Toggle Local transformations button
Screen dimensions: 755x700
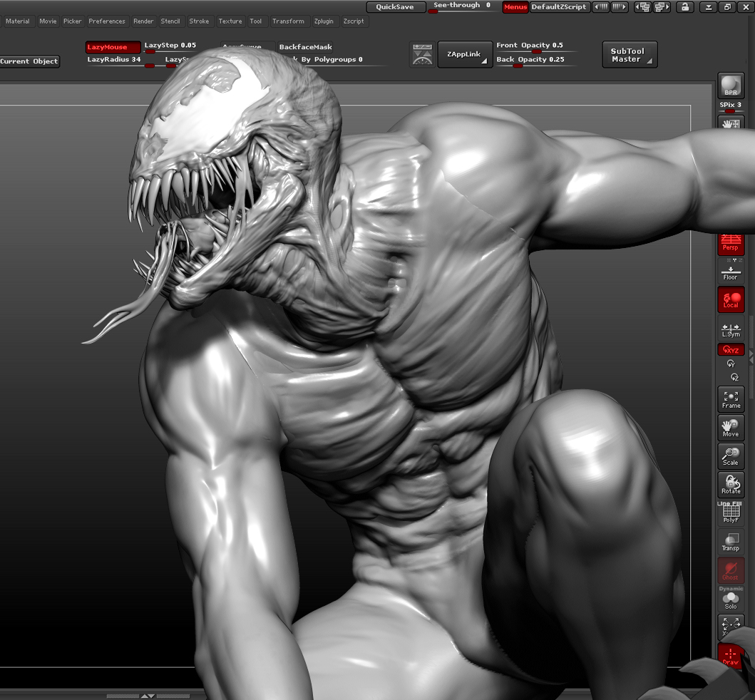click(731, 299)
